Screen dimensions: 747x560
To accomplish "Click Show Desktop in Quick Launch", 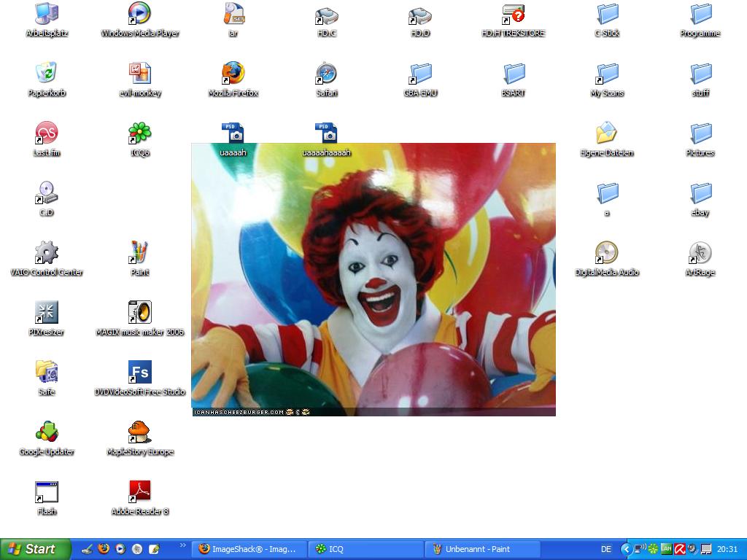I will (87, 549).
